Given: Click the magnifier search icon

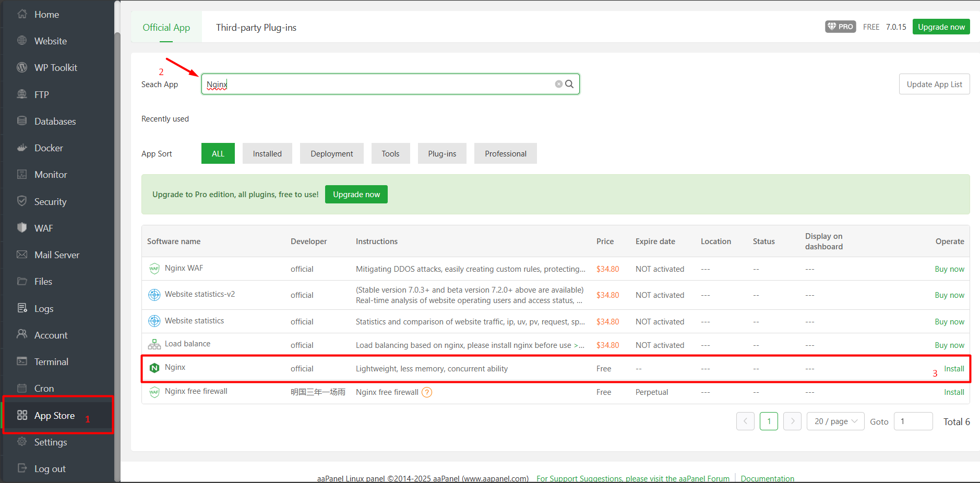Looking at the screenshot, I should click(569, 84).
